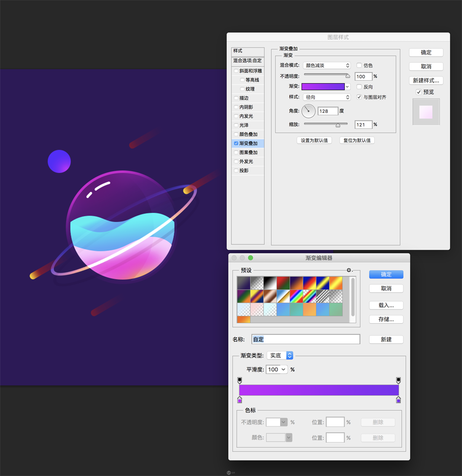Click the angle field showing 128

coord(328,111)
